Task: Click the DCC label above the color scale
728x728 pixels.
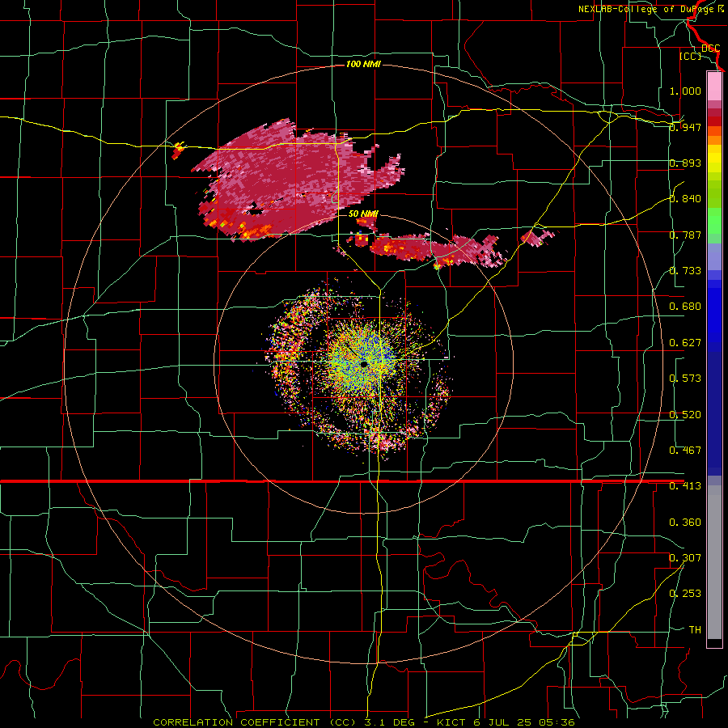Action: coord(710,49)
